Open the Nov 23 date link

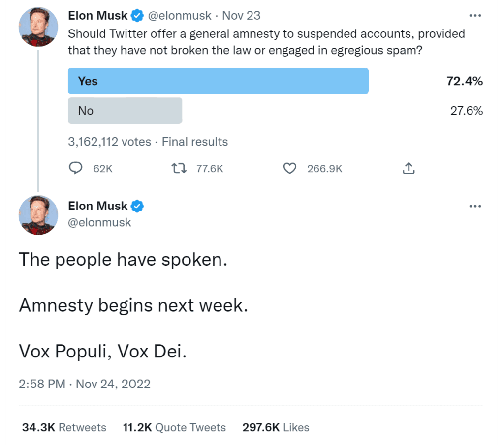(x=241, y=15)
